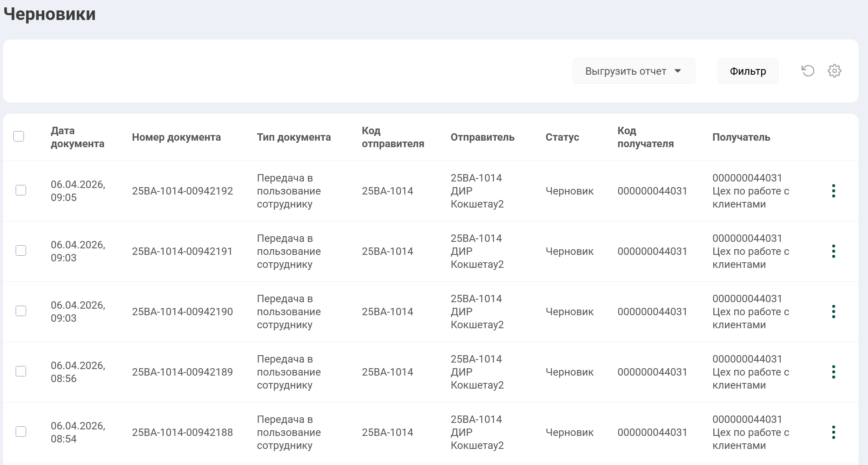This screenshot has height=465, width=868.
Task: Check the row dated 06.04.2026, 09:05
Action: pos(21,190)
